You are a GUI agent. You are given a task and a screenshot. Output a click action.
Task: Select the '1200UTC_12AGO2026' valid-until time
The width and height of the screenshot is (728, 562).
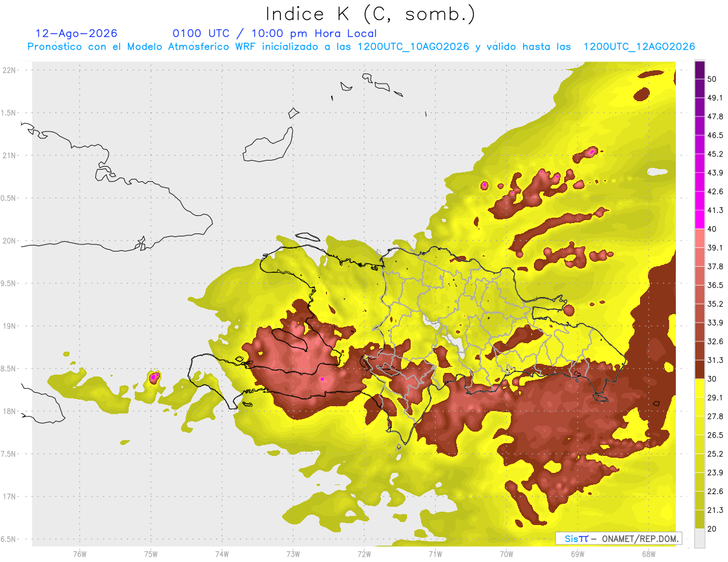point(639,47)
